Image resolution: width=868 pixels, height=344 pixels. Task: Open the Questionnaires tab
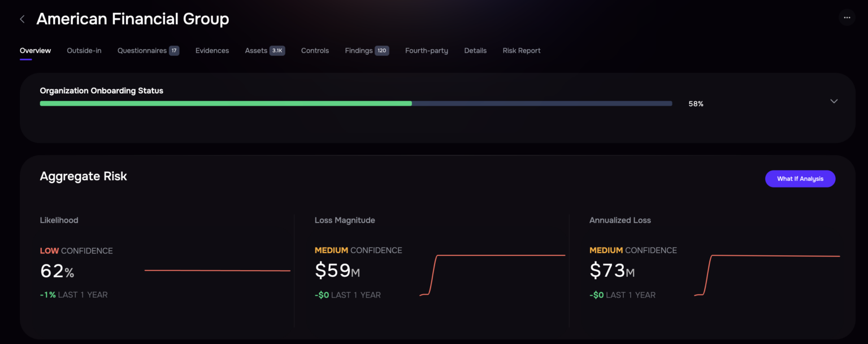coord(142,51)
